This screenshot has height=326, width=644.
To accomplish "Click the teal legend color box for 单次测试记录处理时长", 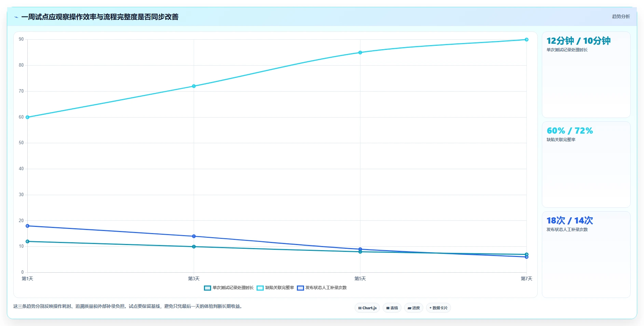I will [x=207, y=288].
